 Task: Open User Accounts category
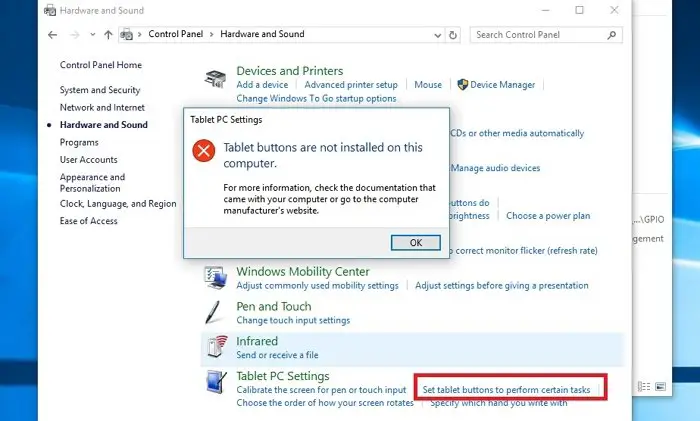pos(88,159)
